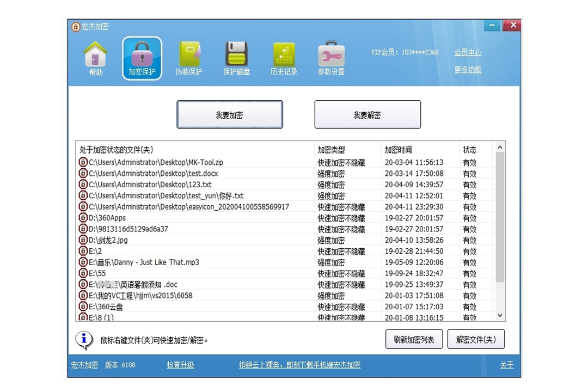This screenshot has height=392, width=588.
Task: Open 参数设置 settings with wrench icon
Action: 331,57
